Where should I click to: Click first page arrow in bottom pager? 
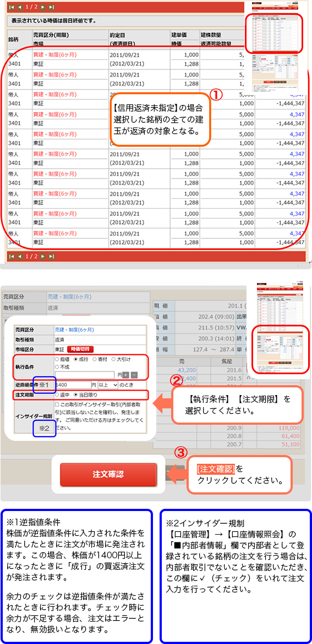point(11,256)
